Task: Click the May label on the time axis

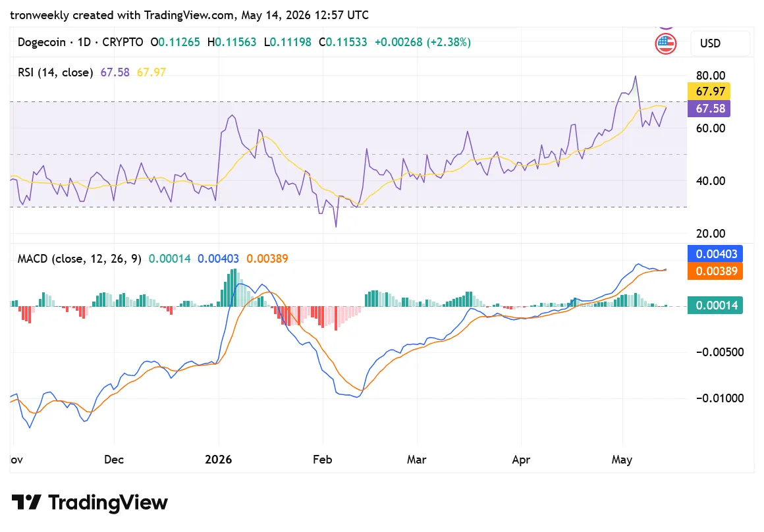Action: click(622, 460)
